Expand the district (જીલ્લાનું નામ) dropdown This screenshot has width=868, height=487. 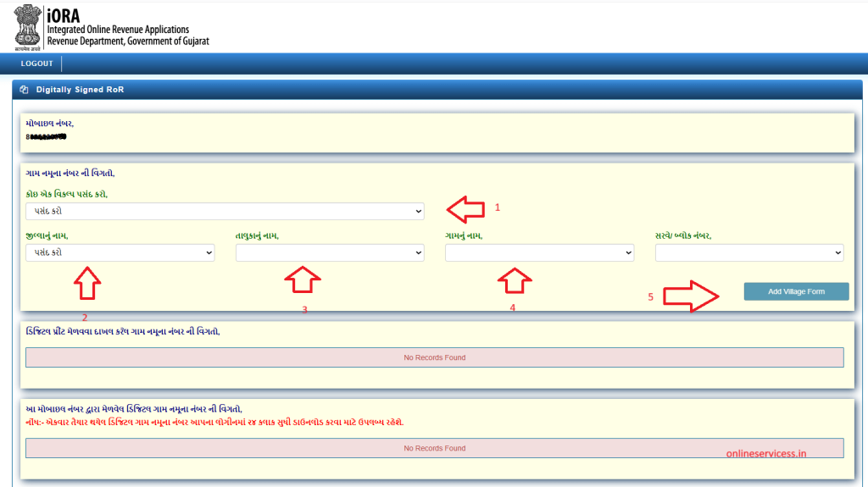point(120,252)
